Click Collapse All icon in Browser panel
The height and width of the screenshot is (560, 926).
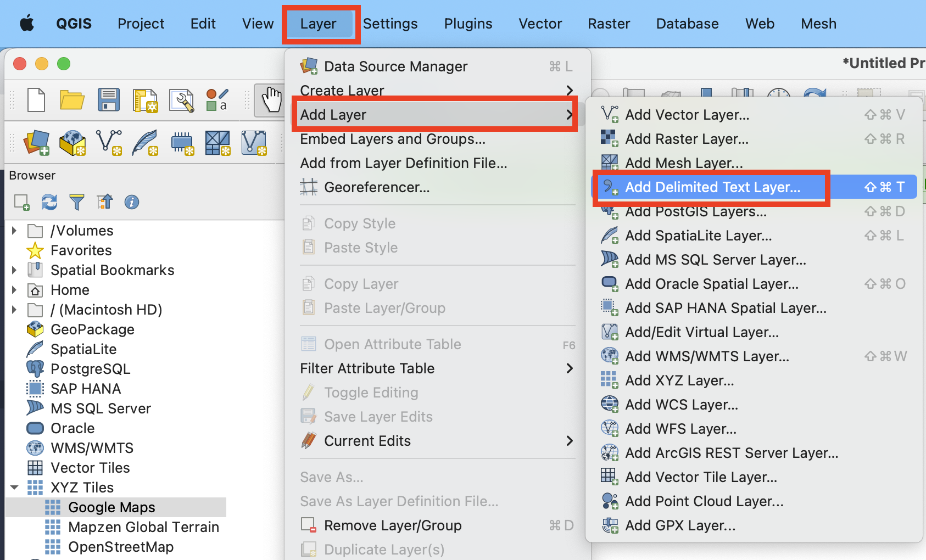[104, 202]
